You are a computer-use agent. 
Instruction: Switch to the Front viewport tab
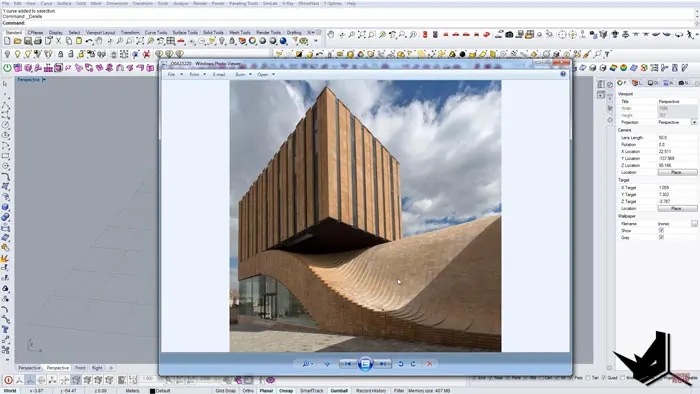coord(80,368)
